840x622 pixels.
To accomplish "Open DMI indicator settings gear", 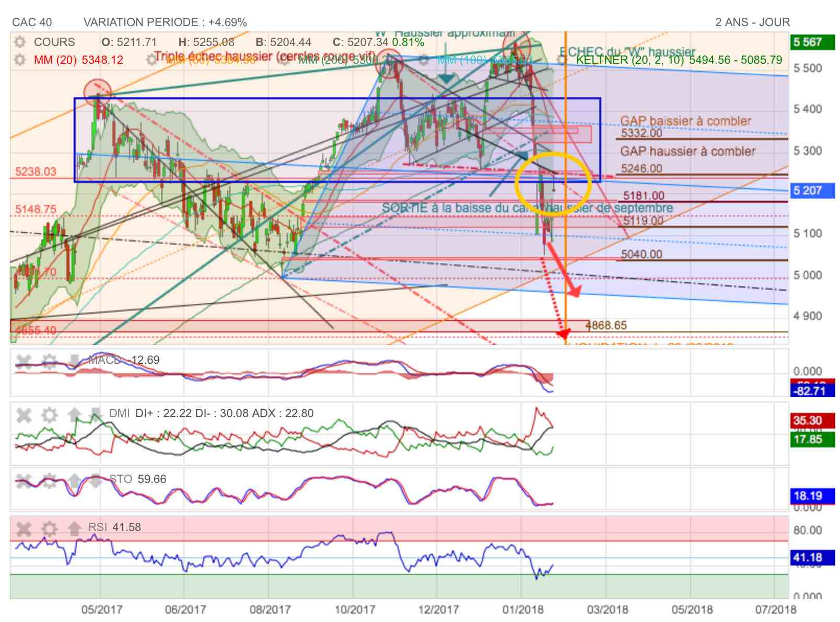I will pyautogui.click(x=49, y=416).
